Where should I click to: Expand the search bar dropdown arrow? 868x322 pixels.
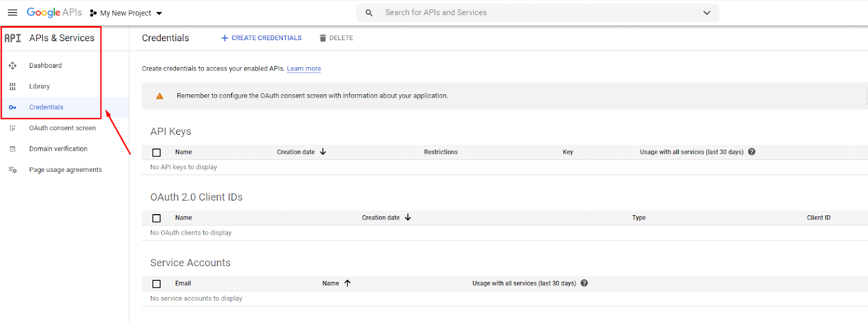pyautogui.click(x=706, y=13)
